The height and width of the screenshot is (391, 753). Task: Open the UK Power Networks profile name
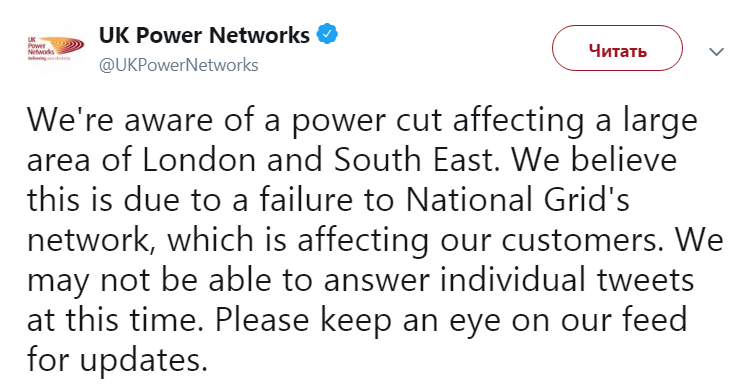(204, 35)
